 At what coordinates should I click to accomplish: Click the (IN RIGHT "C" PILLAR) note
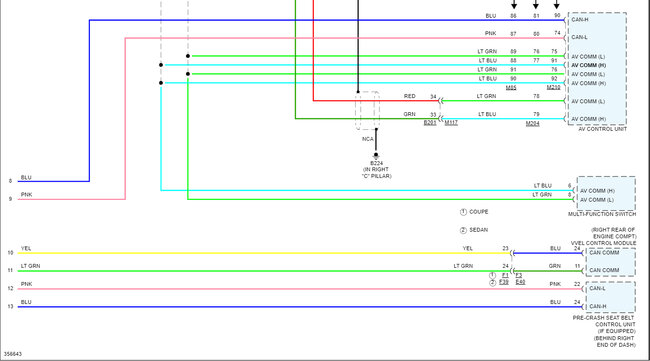tap(376, 173)
